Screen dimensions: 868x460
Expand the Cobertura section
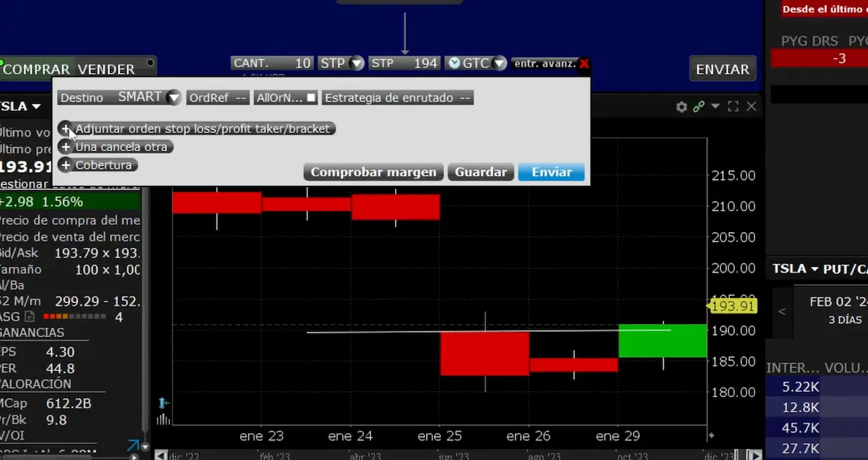[x=65, y=165]
